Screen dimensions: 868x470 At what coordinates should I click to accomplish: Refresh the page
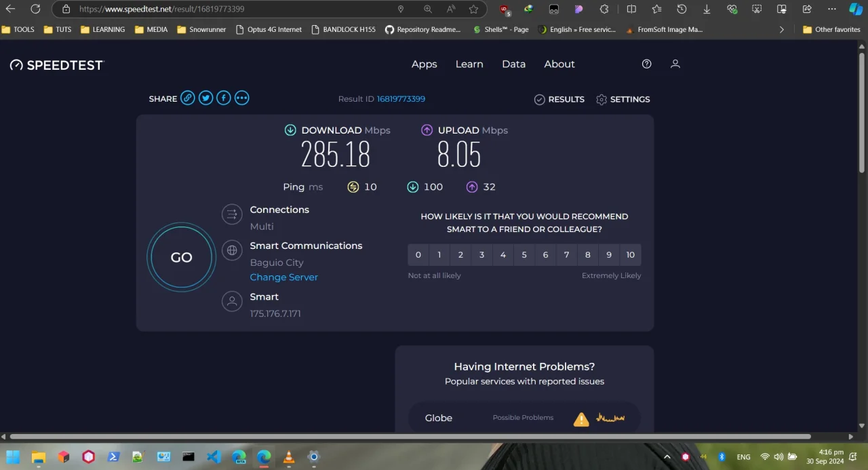(35, 9)
